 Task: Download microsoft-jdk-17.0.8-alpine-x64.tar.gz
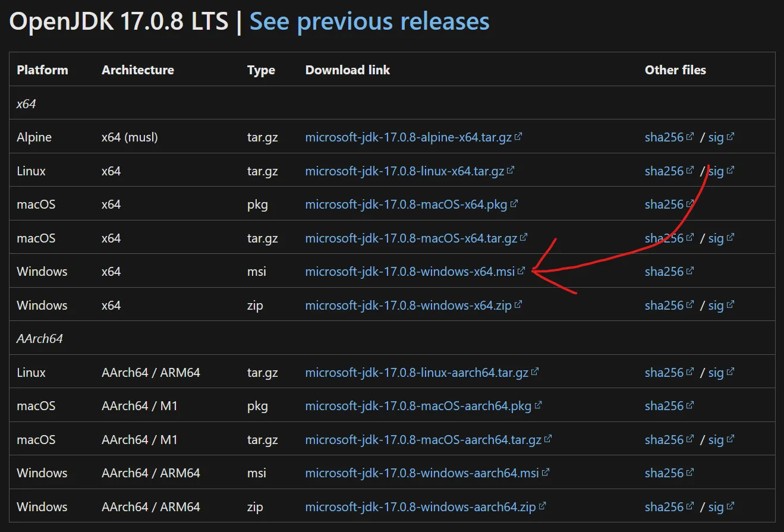407,137
